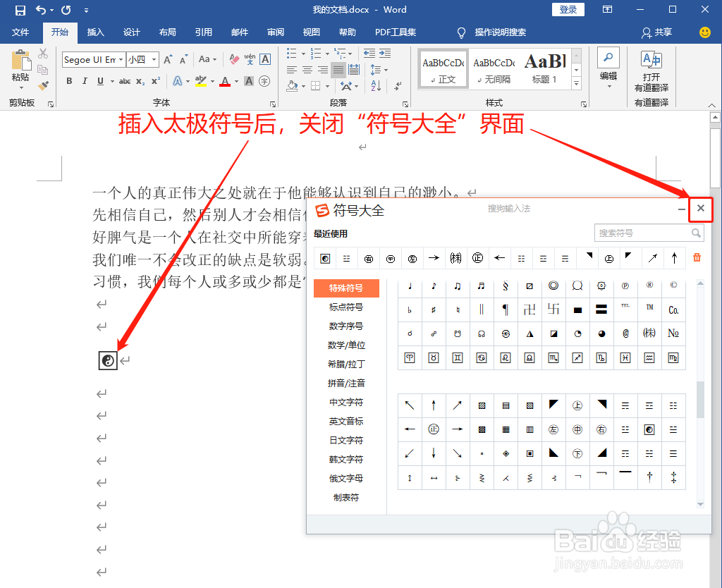Click the 共享 share button
The width and height of the screenshot is (722, 588).
tap(657, 32)
